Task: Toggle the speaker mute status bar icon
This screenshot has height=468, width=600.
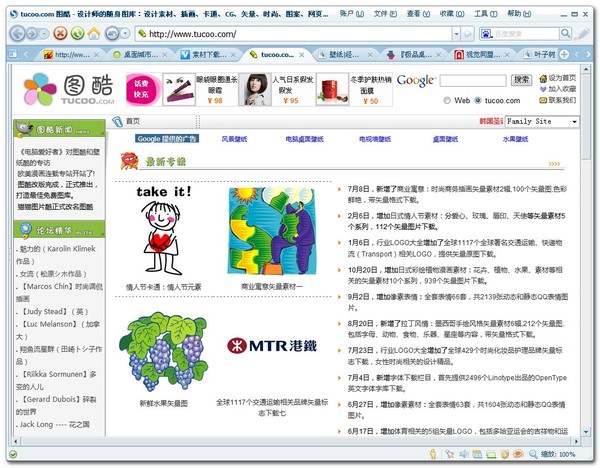Action: click(464, 454)
